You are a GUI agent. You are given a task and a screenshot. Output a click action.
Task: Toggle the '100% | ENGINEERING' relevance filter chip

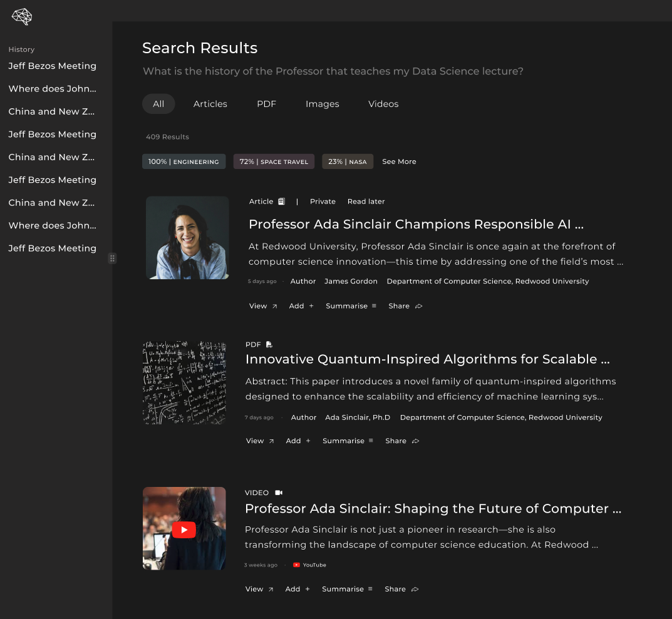[x=184, y=161]
